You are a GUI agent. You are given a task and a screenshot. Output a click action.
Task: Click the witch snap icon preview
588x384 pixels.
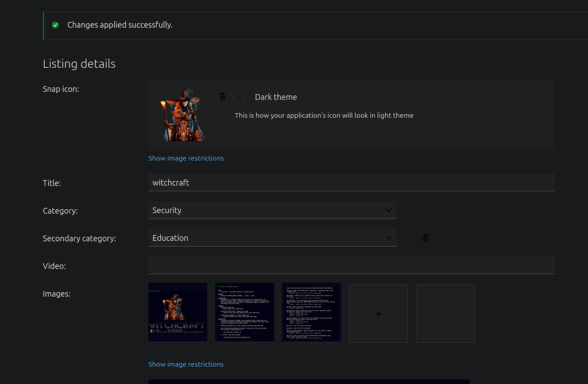click(x=182, y=115)
